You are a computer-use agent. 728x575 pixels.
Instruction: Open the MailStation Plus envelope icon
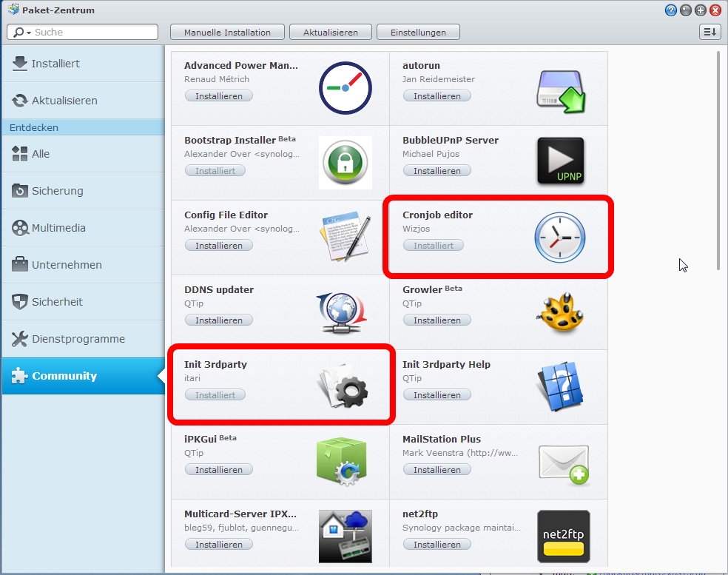(x=564, y=465)
